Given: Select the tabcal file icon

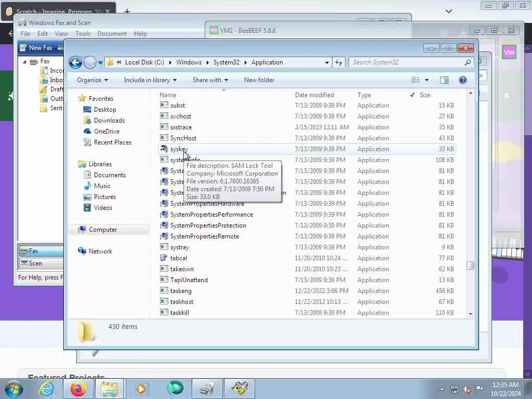Looking at the screenshot, I should click(x=164, y=258).
